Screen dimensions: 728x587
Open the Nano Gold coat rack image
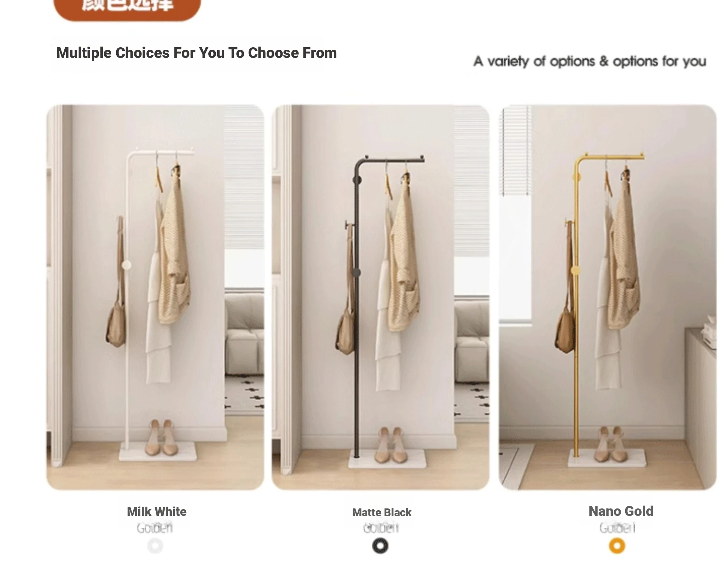tap(607, 297)
